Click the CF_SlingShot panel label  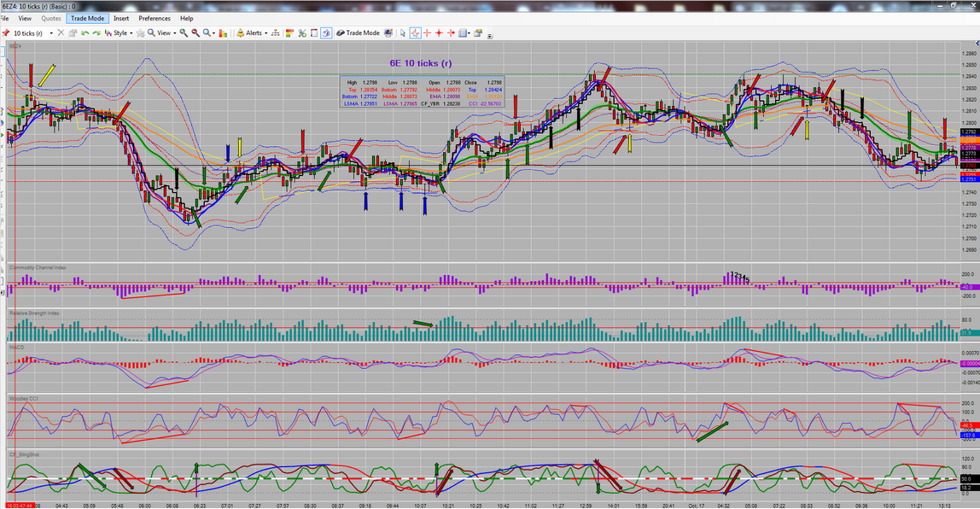click(25, 454)
